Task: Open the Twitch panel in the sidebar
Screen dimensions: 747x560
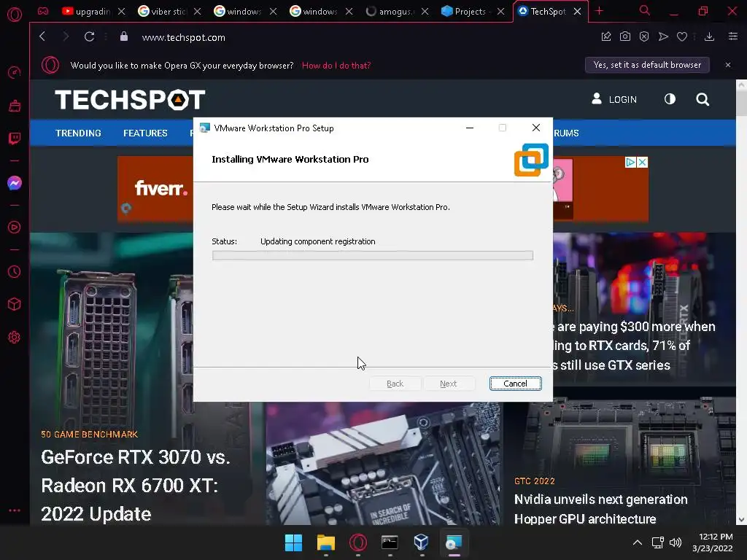Action: tap(15, 139)
